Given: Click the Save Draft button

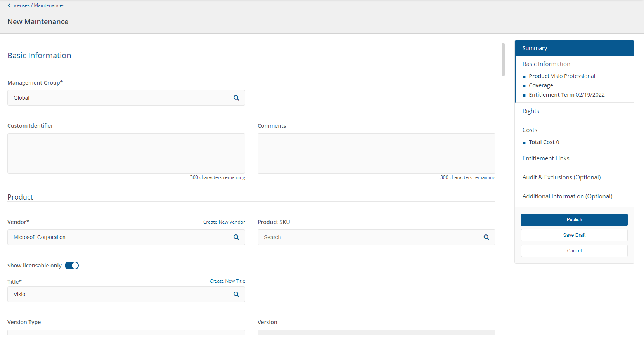Looking at the screenshot, I should coord(574,235).
